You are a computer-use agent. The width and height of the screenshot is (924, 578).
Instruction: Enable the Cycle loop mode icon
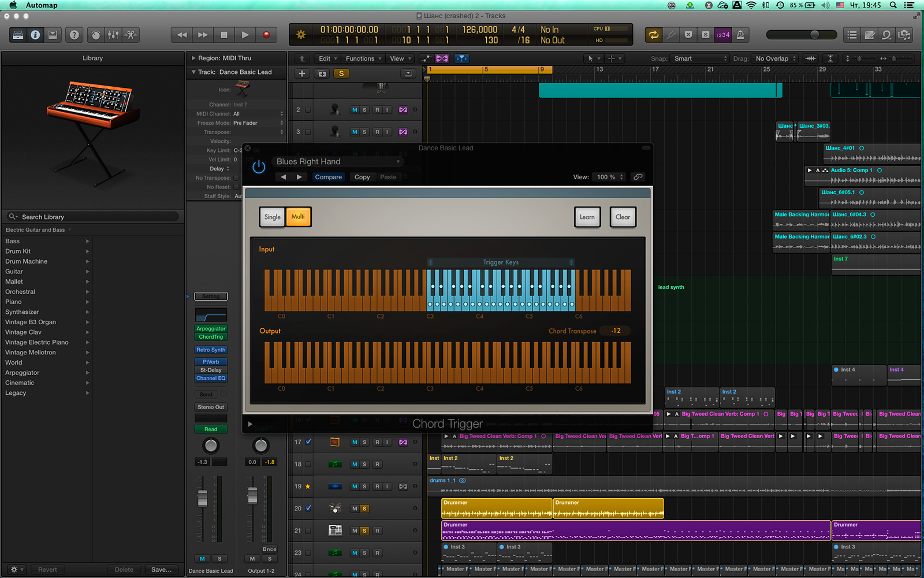653,35
